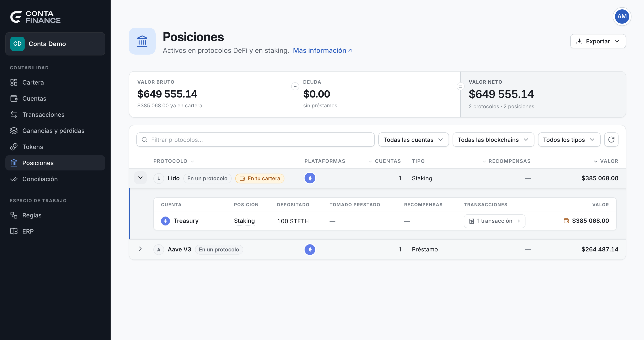Open ERP in the sidebar

point(55,232)
